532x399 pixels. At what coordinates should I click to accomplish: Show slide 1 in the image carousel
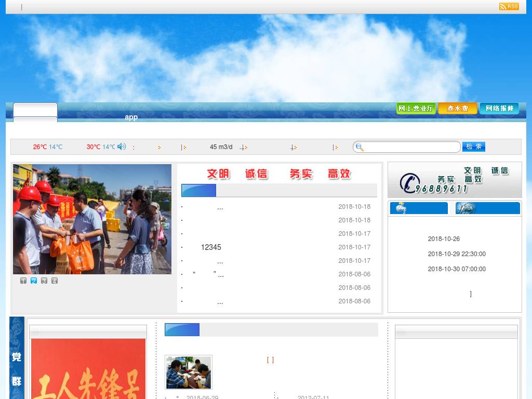point(23,281)
